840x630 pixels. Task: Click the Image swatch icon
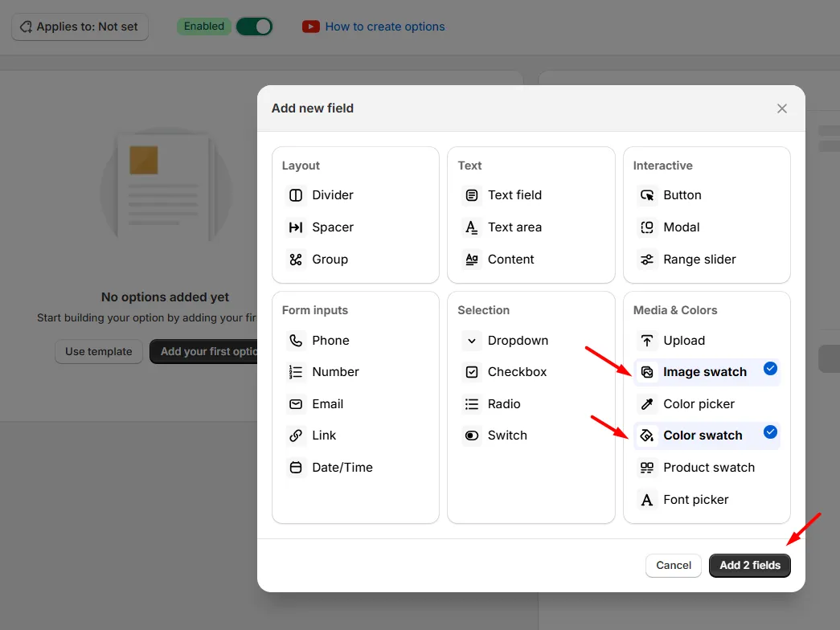click(x=647, y=372)
